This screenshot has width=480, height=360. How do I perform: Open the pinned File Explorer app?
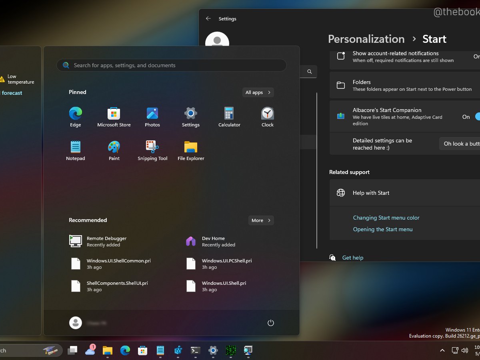pos(191,150)
